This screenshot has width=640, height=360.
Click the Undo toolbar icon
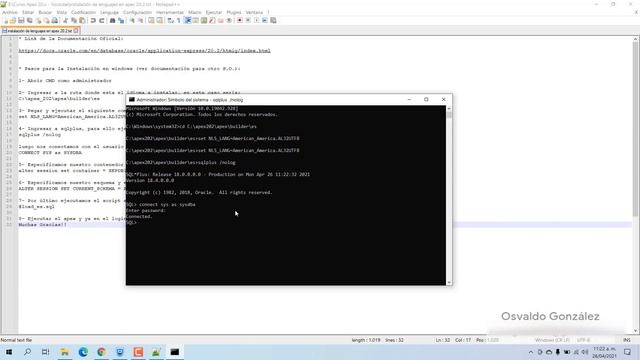point(93,20)
